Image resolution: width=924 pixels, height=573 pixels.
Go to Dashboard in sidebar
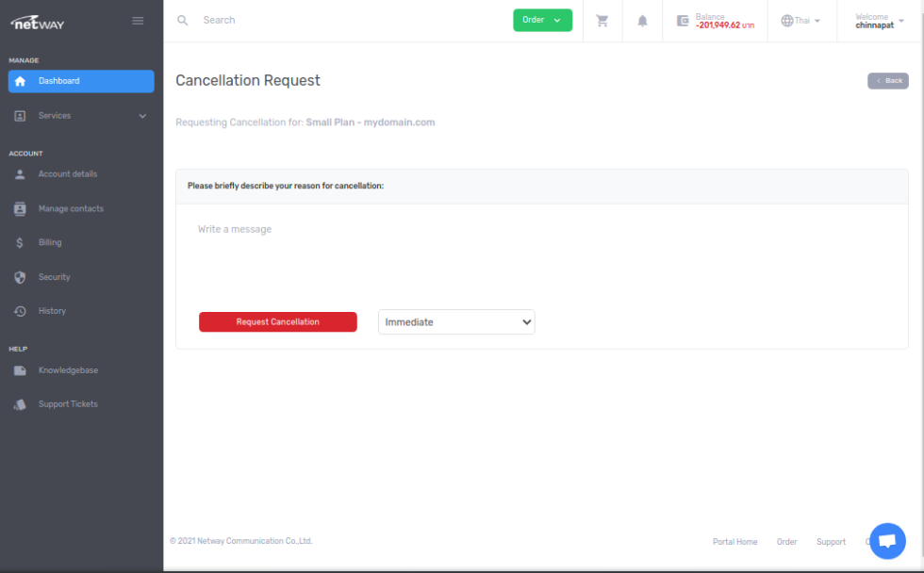click(80, 81)
